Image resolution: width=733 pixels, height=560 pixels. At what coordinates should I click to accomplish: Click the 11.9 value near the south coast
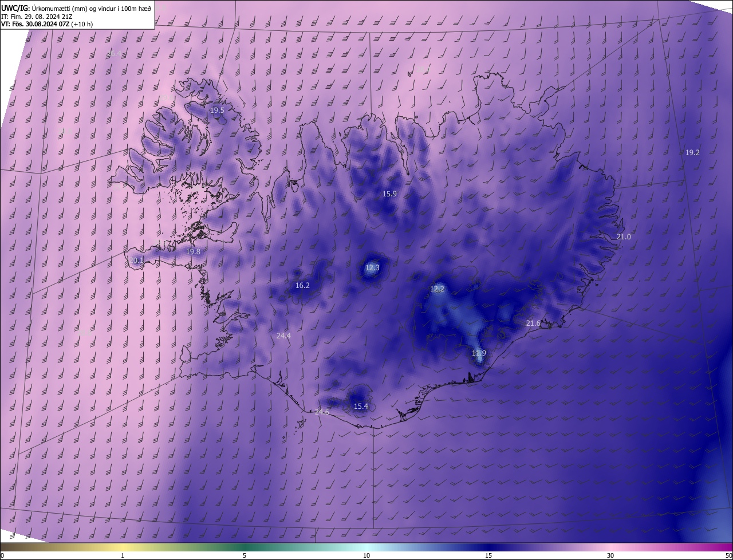click(479, 353)
